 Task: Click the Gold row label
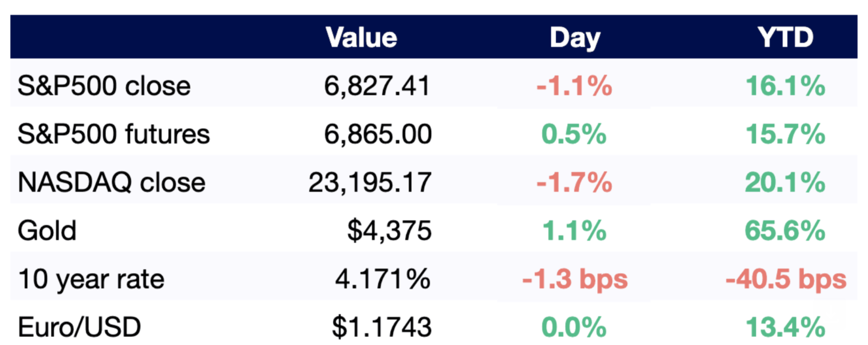pyautogui.click(x=47, y=230)
